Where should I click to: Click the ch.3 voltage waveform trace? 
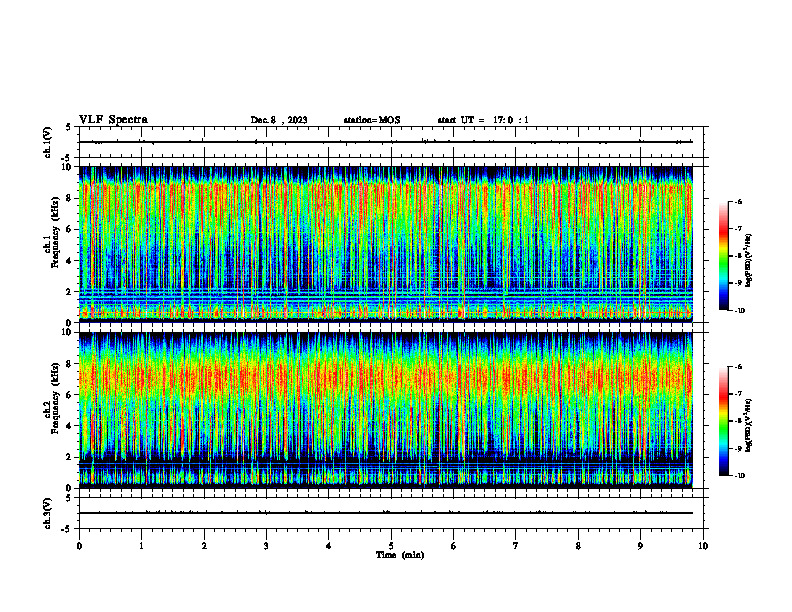point(385,513)
